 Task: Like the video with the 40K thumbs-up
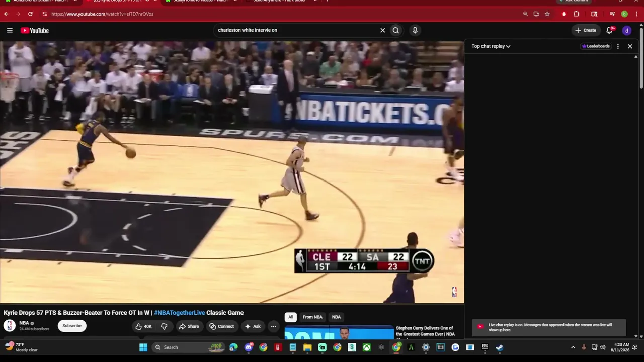pos(143,326)
